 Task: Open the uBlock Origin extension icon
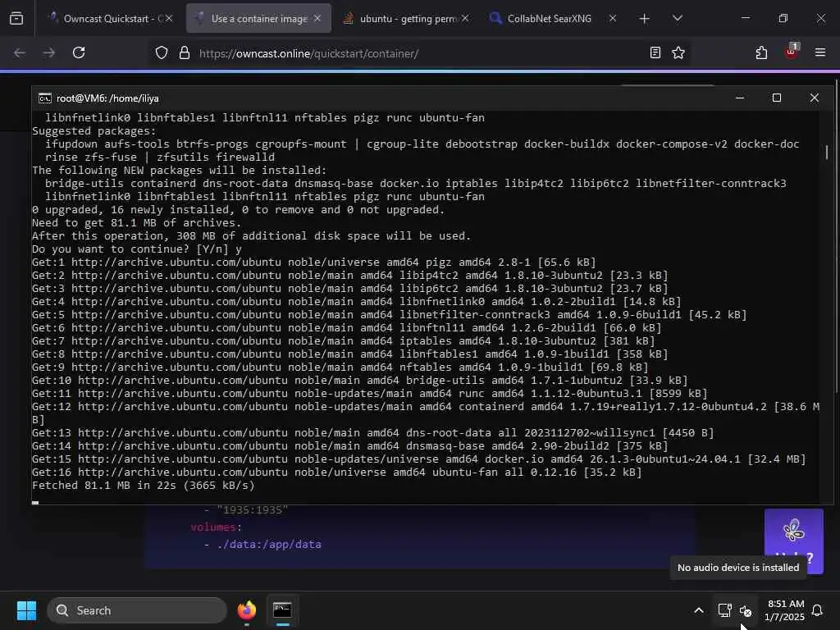[x=791, y=52]
